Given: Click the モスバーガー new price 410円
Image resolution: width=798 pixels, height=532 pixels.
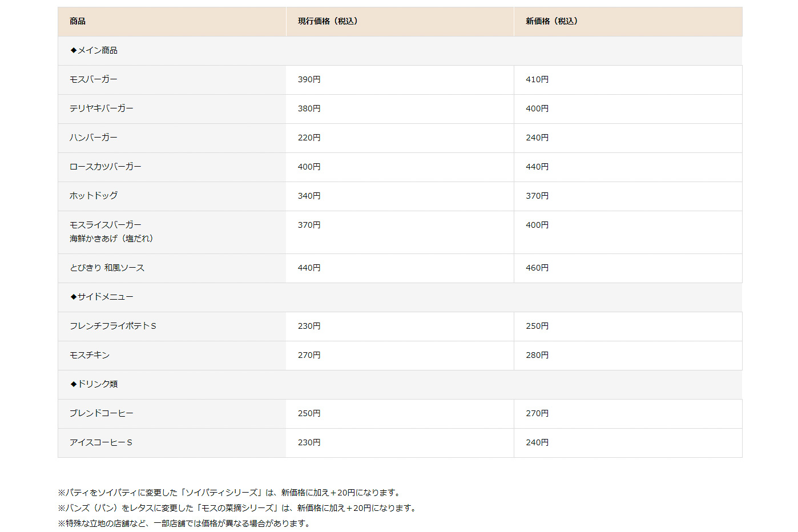Looking at the screenshot, I should 537,79.
